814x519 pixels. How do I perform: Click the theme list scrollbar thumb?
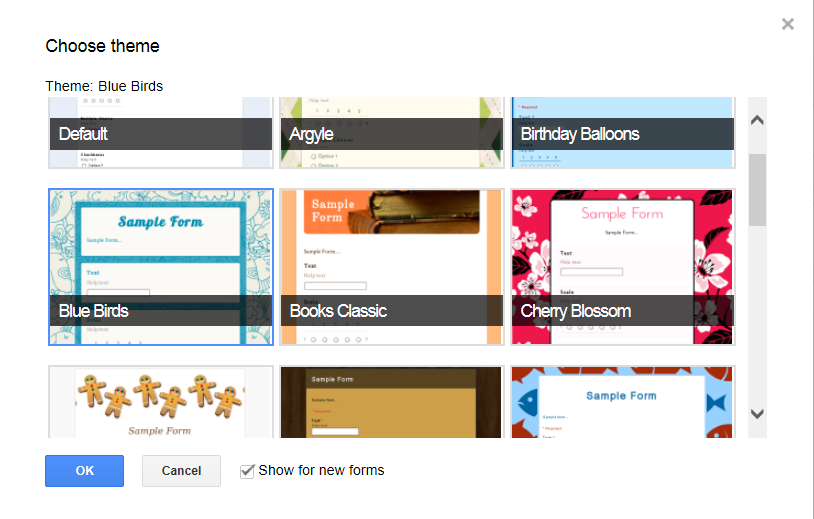(757, 189)
